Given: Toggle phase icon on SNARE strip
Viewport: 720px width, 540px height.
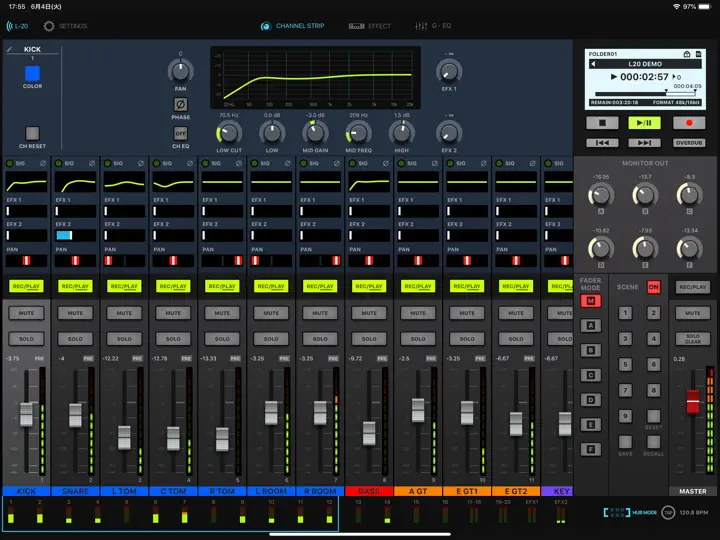Looking at the screenshot, I should (92, 163).
